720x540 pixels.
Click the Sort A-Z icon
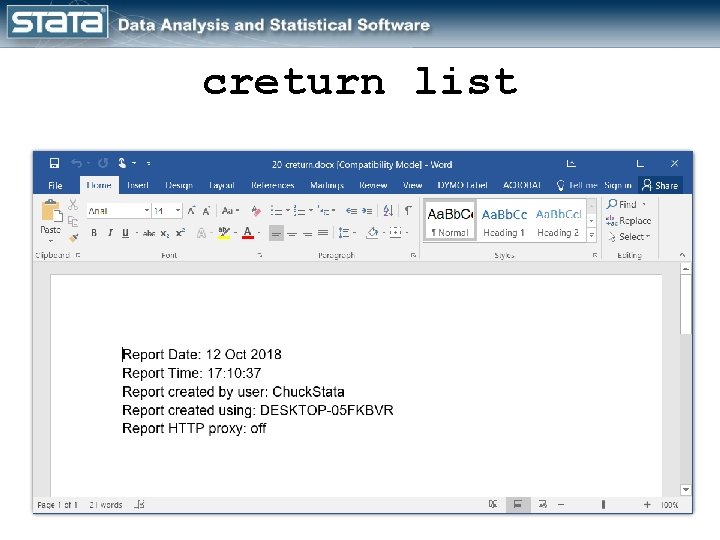tap(388, 211)
